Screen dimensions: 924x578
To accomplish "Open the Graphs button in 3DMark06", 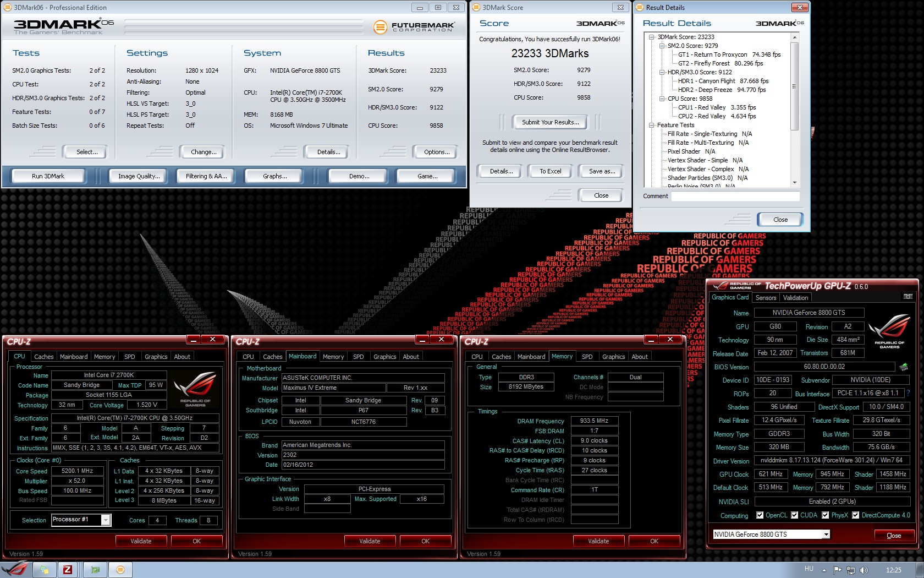I will (x=274, y=176).
